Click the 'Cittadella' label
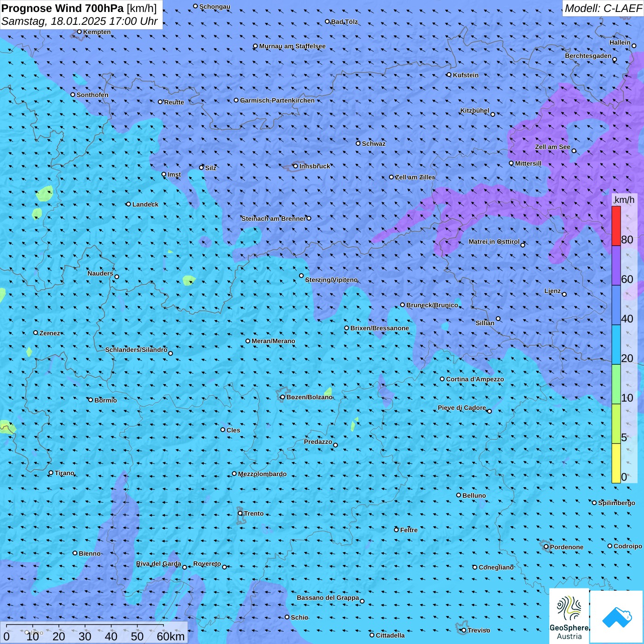The height and width of the screenshot is (644, 644). point(390,635)
